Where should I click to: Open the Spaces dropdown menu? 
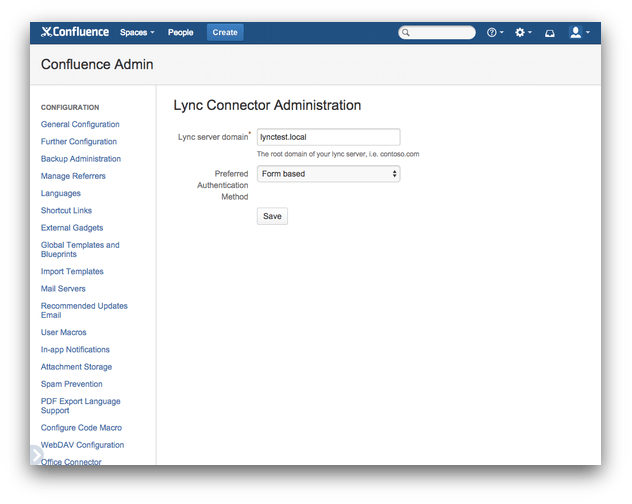click(137, 32)
